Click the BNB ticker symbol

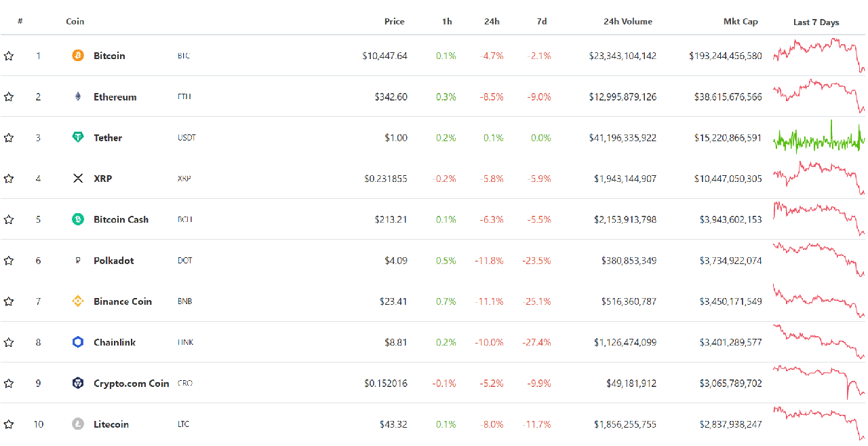tap(184, 301)
